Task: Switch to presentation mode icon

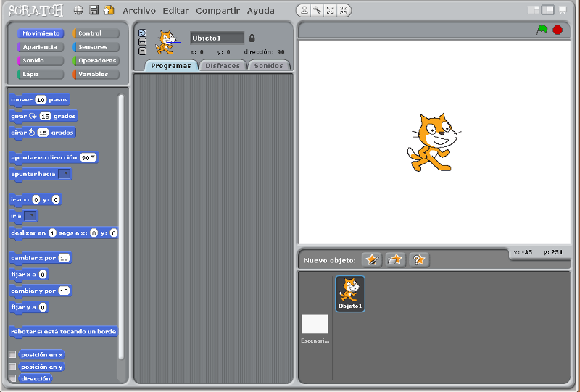Action: point(562,10)
